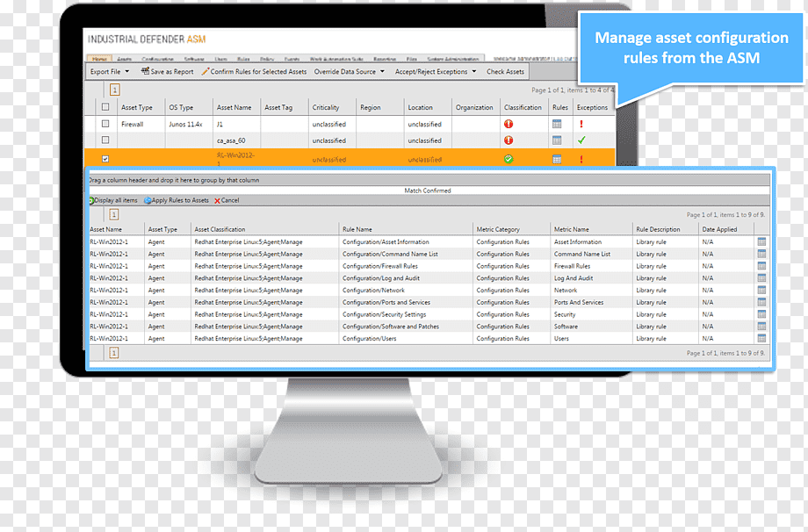
Task: Click the 'Match Confirmed' status bar
Action: point(428,191)
